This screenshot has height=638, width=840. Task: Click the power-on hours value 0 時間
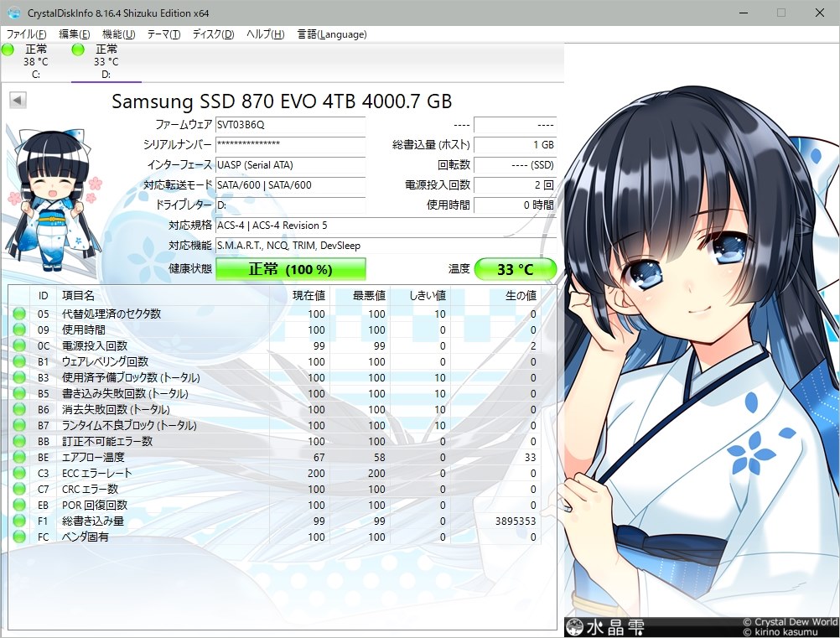(x=516, y=205)
